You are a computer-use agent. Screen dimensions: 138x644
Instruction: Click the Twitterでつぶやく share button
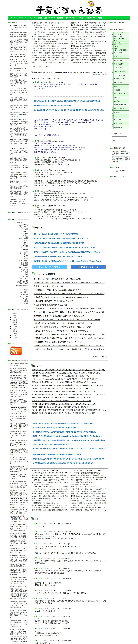pos(50,267)
